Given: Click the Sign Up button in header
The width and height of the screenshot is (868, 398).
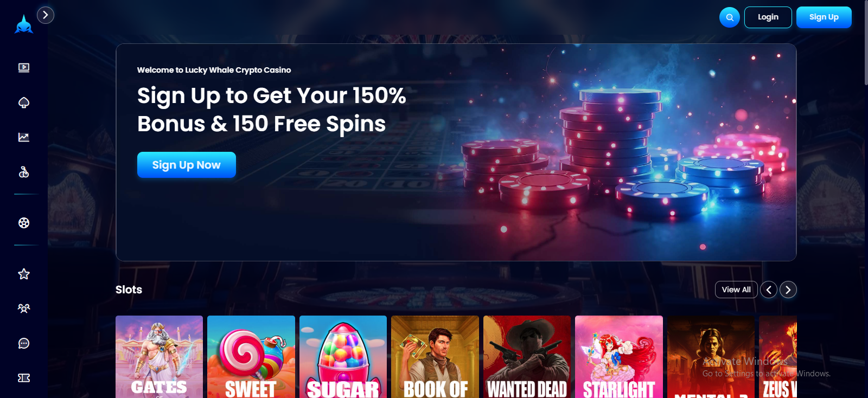Looking at the screenshot, I should click(x=824, y=17).
